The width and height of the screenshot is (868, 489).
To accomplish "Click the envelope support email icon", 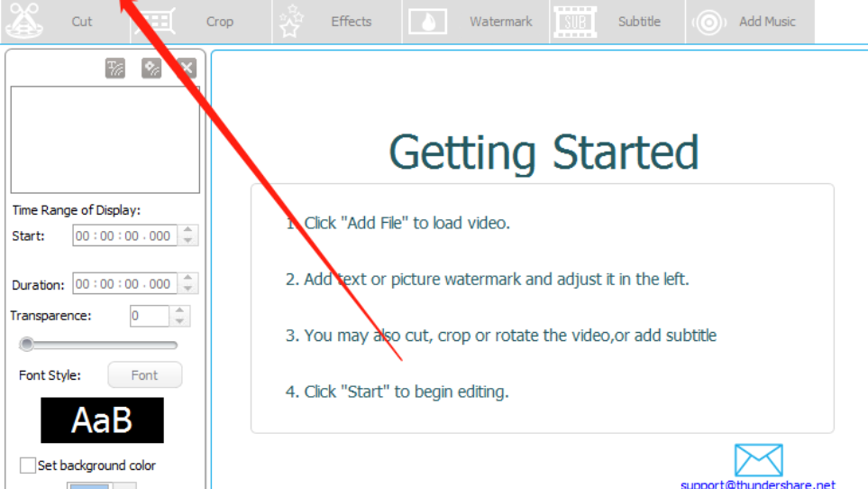I will (758, 459).
